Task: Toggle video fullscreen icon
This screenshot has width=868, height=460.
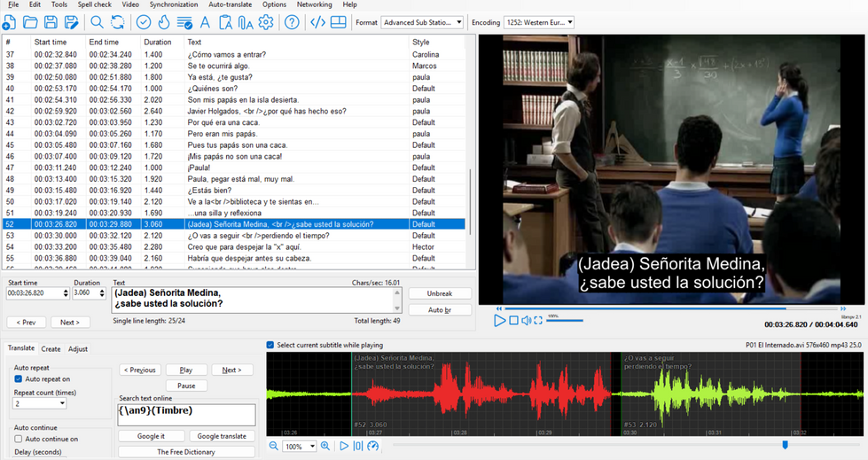Action: (x=538, y=321)
